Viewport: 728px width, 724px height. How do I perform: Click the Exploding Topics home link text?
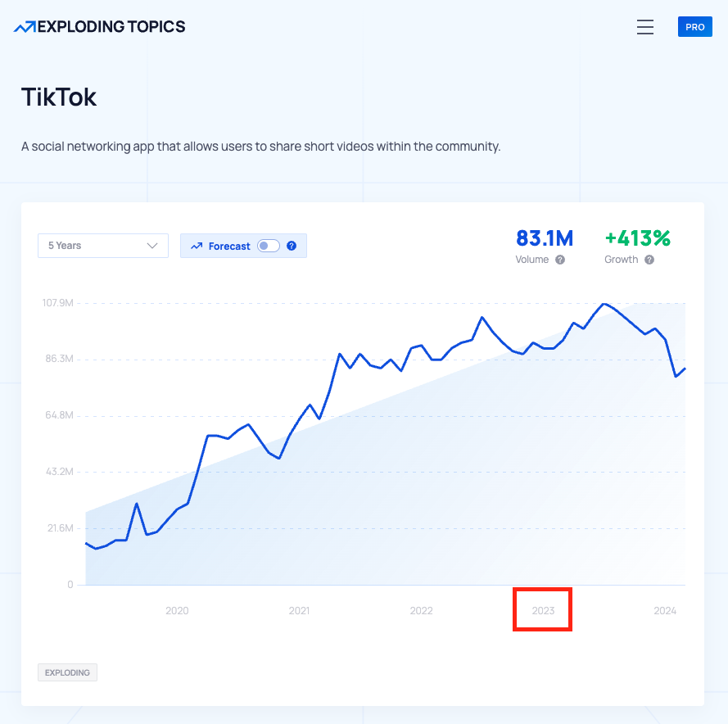click(x=111, y=27)
